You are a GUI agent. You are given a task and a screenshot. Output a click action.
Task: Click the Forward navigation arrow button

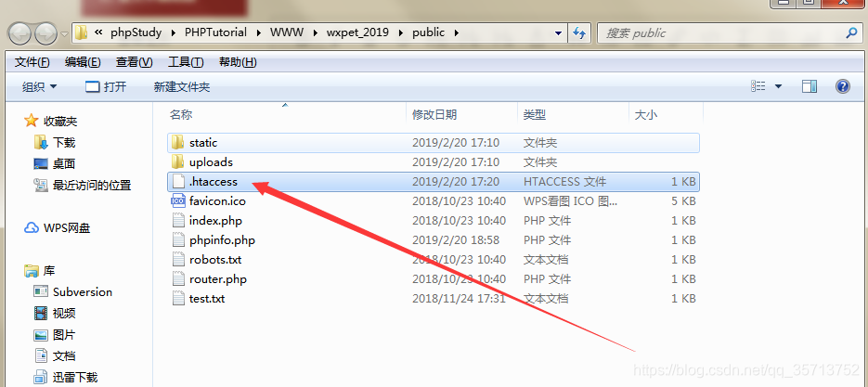(x=45, y=33)
